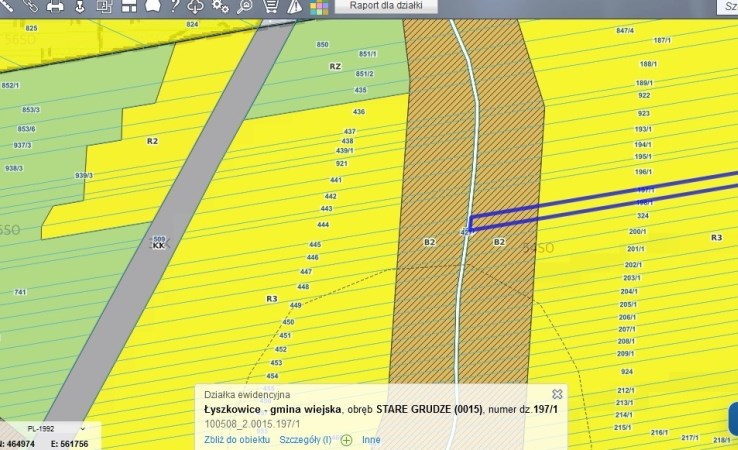Open the Szczegóły (I) link
738x450 pixels.
pos(305,439)
